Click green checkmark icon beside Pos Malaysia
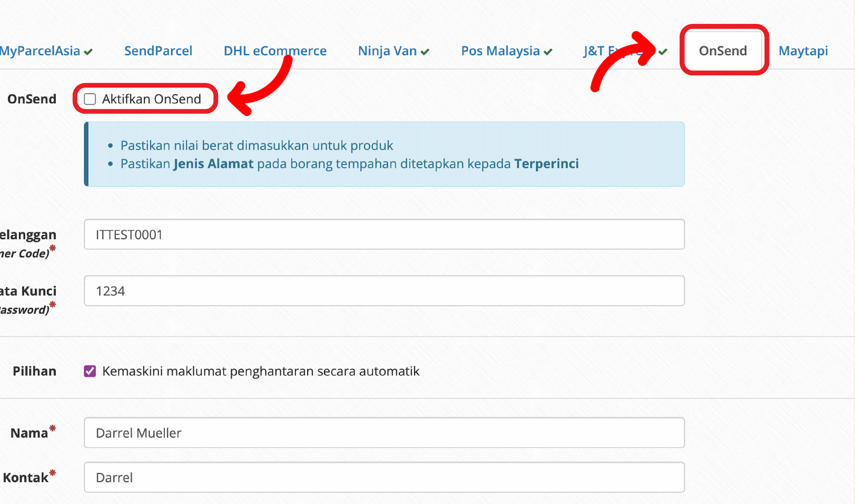The height and width of the screenshot is (504, 855). tap(548, 52)
